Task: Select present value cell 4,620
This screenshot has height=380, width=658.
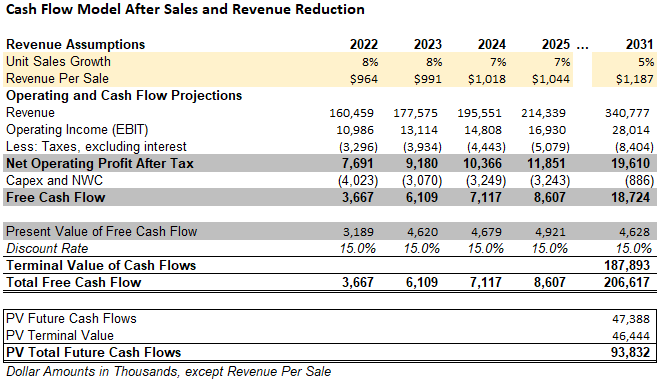Action: [x=422, y=232]
